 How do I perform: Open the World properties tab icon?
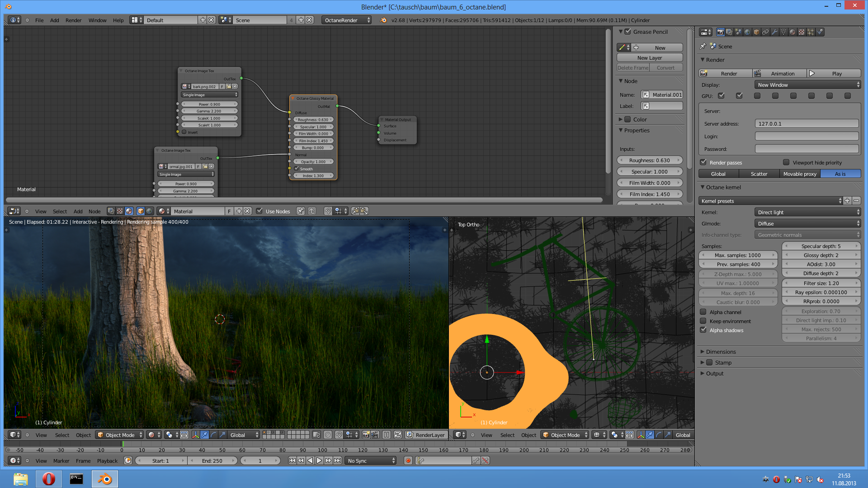[x=747, y=32]
